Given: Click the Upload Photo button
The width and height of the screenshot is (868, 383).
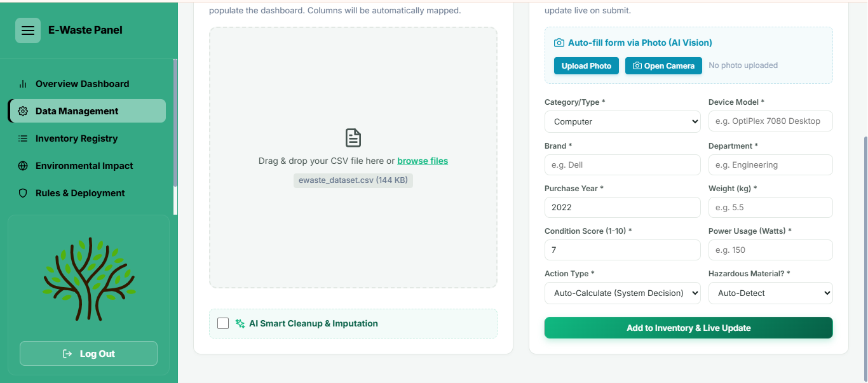Looking at the screenshot, I should click(x=587, y=66).
